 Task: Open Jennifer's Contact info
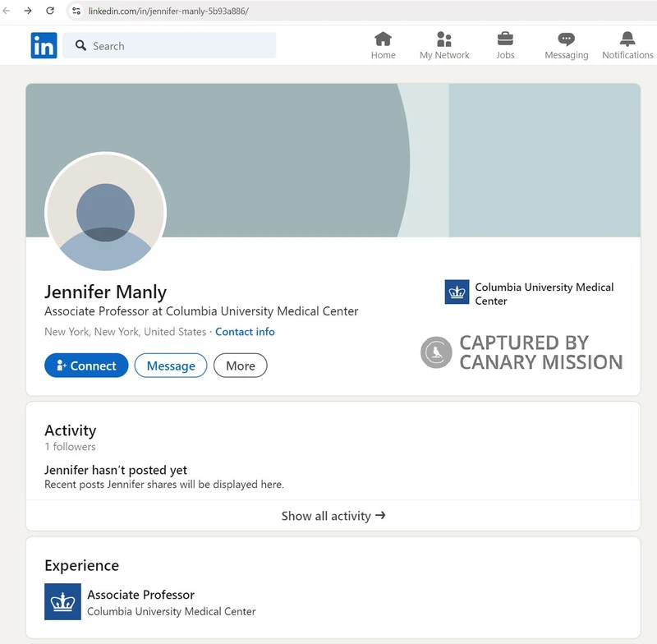(245, 332)
